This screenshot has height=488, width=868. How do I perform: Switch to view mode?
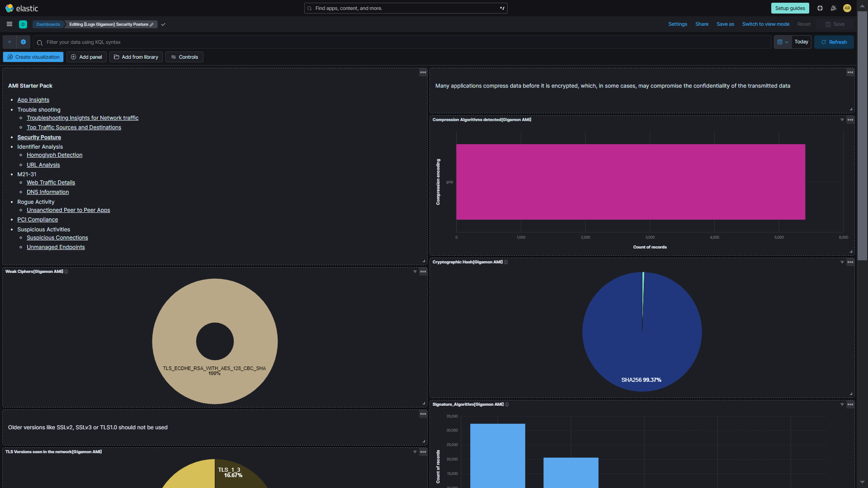765,24
